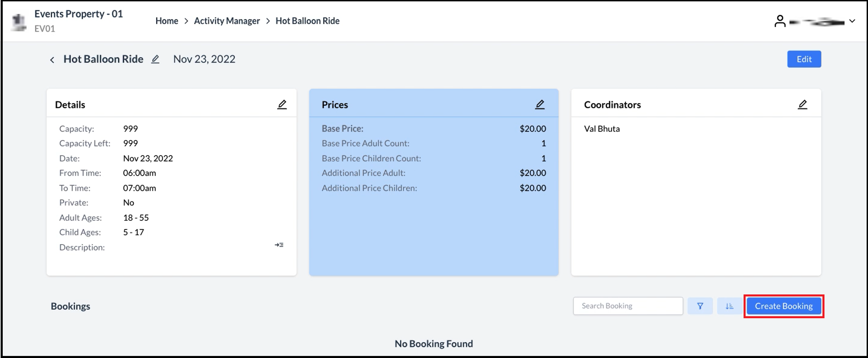Click the Nov 23, 2022 header date

204,59
